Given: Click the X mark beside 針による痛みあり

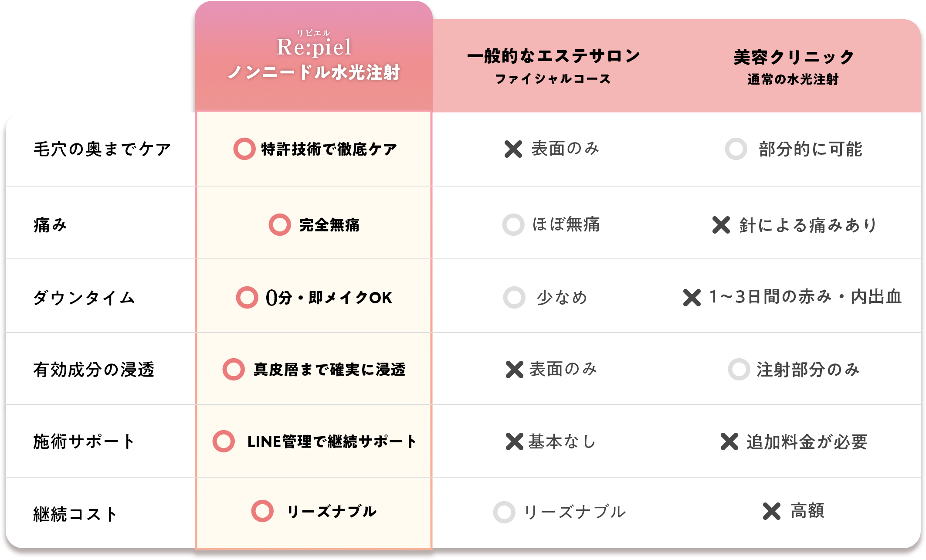Looking at the screenshot, I should tap(721, 225).
